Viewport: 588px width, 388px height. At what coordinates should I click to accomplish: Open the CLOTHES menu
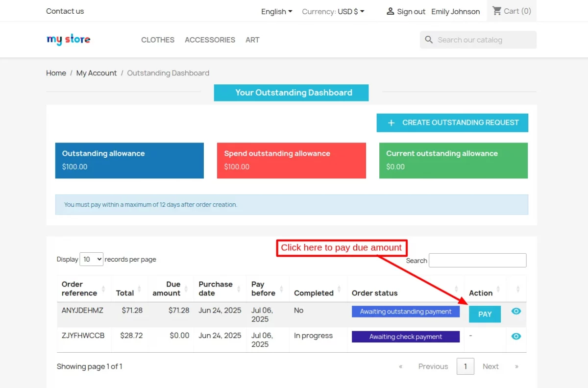pyautogui.click(x=158, y=40)
